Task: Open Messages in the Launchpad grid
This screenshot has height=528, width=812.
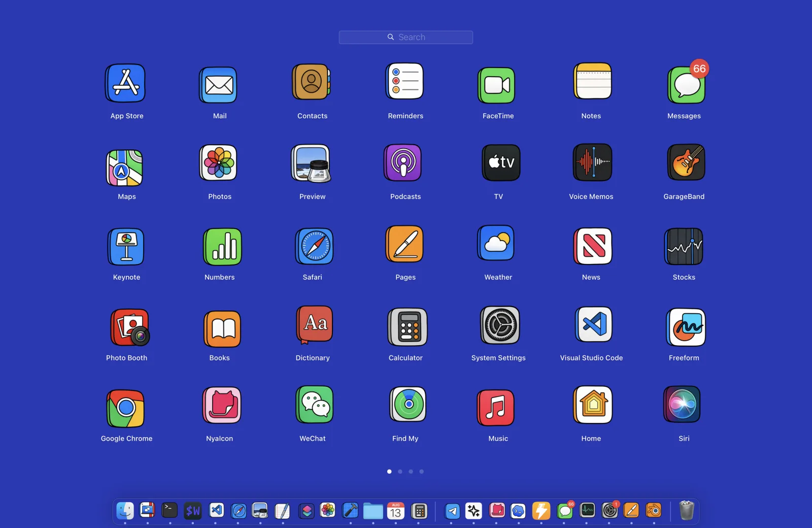Action: click(687, 85)
